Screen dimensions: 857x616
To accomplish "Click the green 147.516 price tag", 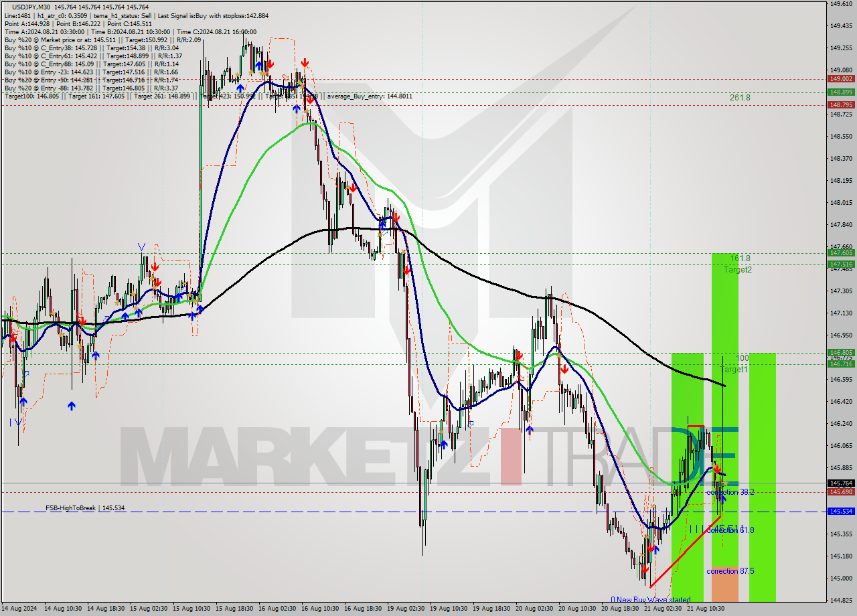I will pos(840,264).
